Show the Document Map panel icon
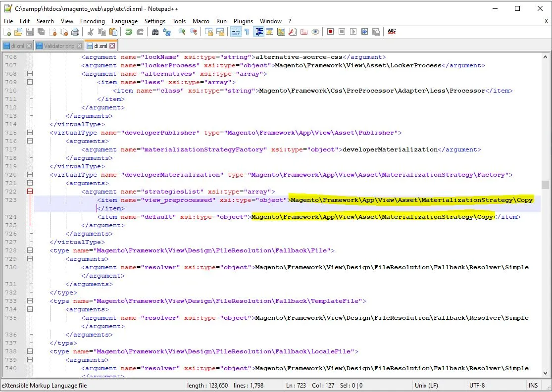Screen dimensions: 552x392 pyautogui.click(x=281, y=32)
